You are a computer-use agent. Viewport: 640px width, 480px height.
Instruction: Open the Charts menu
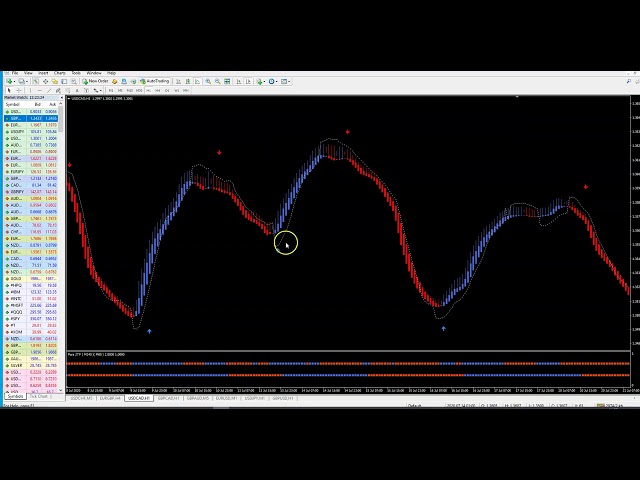click(60, 73)
